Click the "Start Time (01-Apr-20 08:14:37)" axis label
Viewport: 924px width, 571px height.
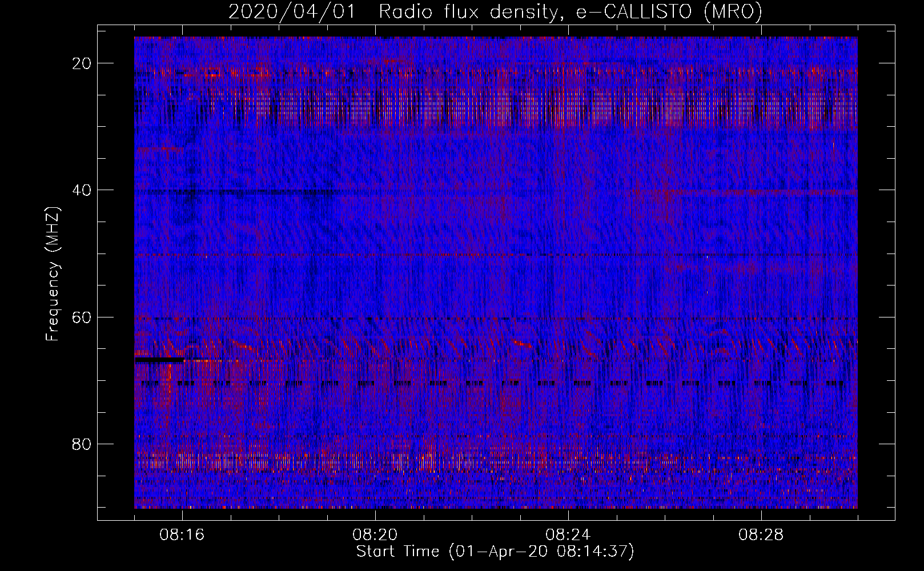(x=495, y=552)
